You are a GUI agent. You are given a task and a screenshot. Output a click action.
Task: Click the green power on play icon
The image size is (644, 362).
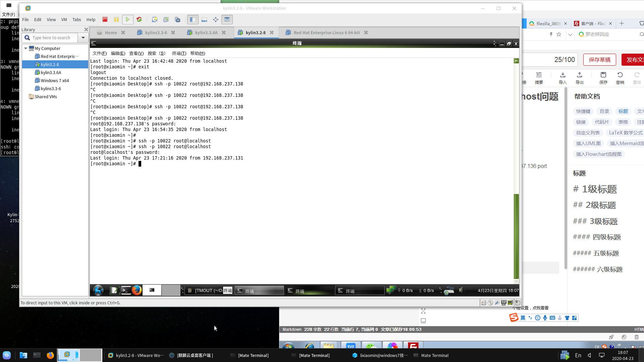[127, 19]
